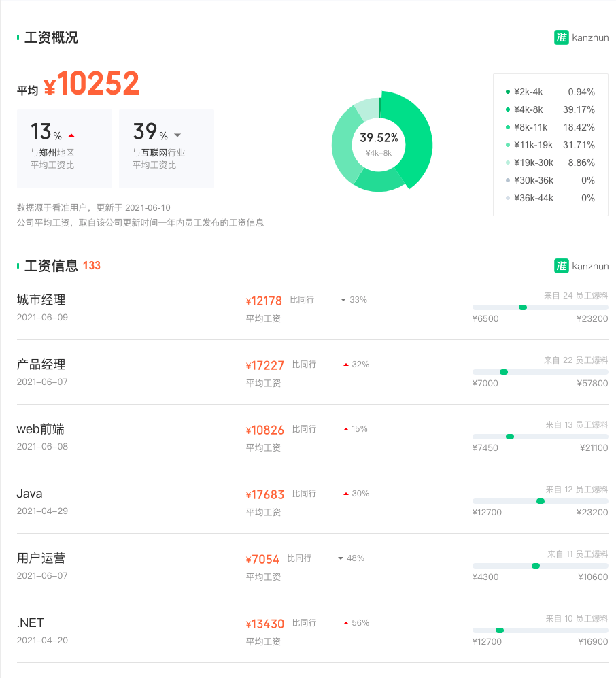Click the .NET salary range slider marker
This screenshot has width=616, height=678.
(x=500, y=630)
